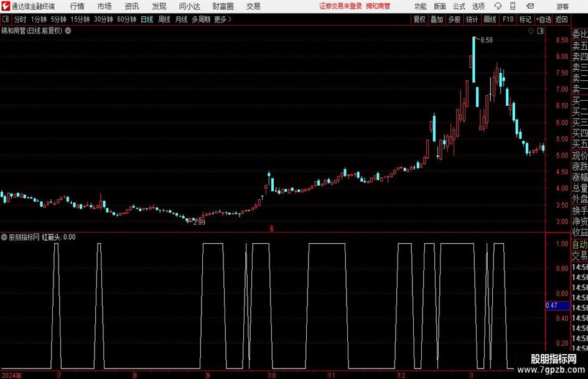The height and width of the screenshot is (379, 588).
Task: Click the 现价 row in right panel
Action: point(580,156)
